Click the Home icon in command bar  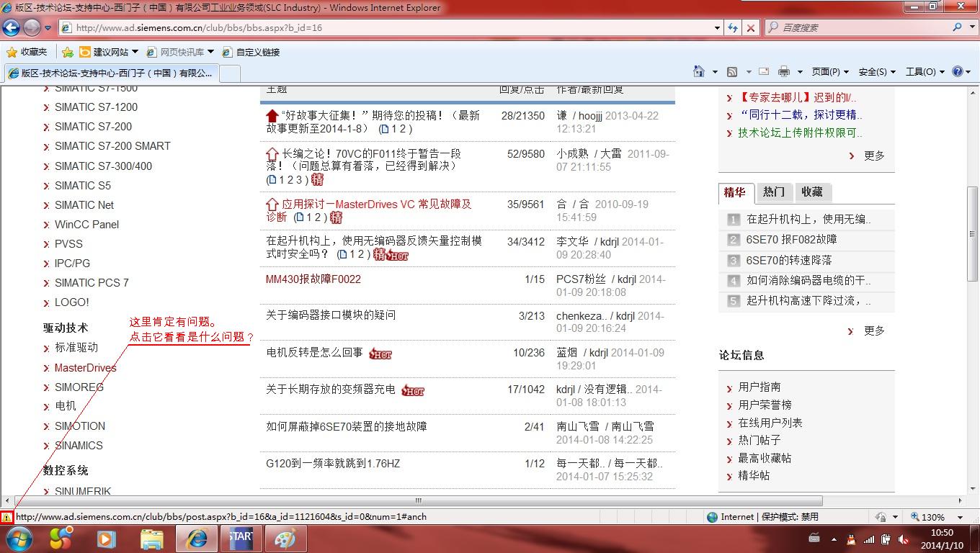click(698, 71)
